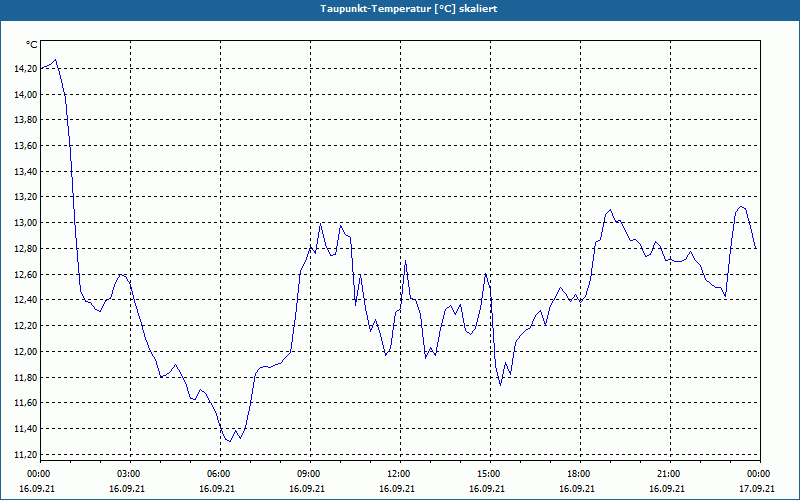Click the 16.09.21 date under 03:00
The image size is (800, 500).
click(x=127, y=489)
